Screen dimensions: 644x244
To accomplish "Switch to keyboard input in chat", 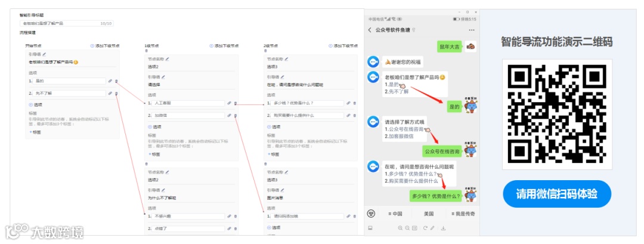I will [x=371, y=214].
